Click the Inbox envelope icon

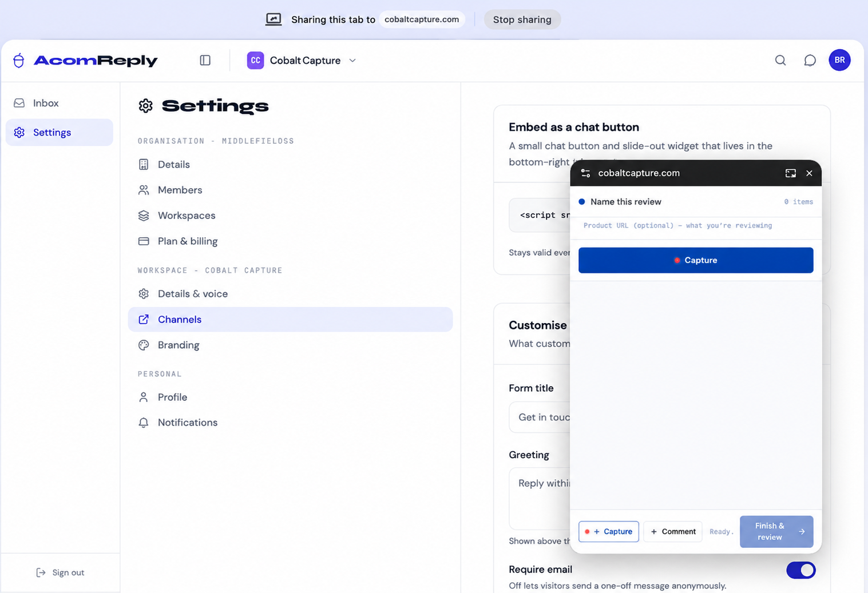(19, 103)
